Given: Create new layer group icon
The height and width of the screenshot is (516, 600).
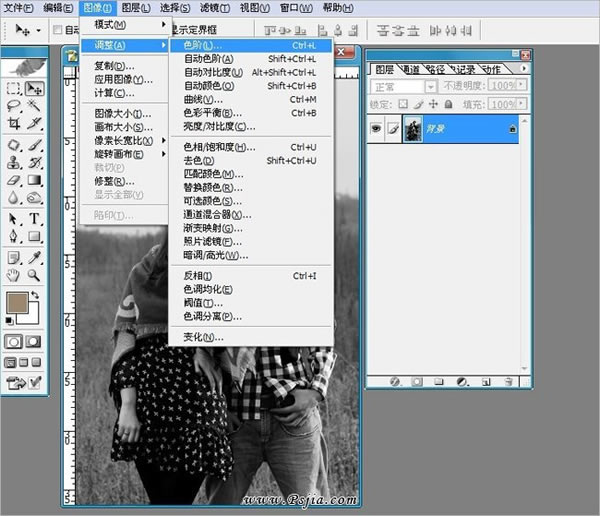Looking at the screenshot, I should pyautogui.click(x=439, y=382).
